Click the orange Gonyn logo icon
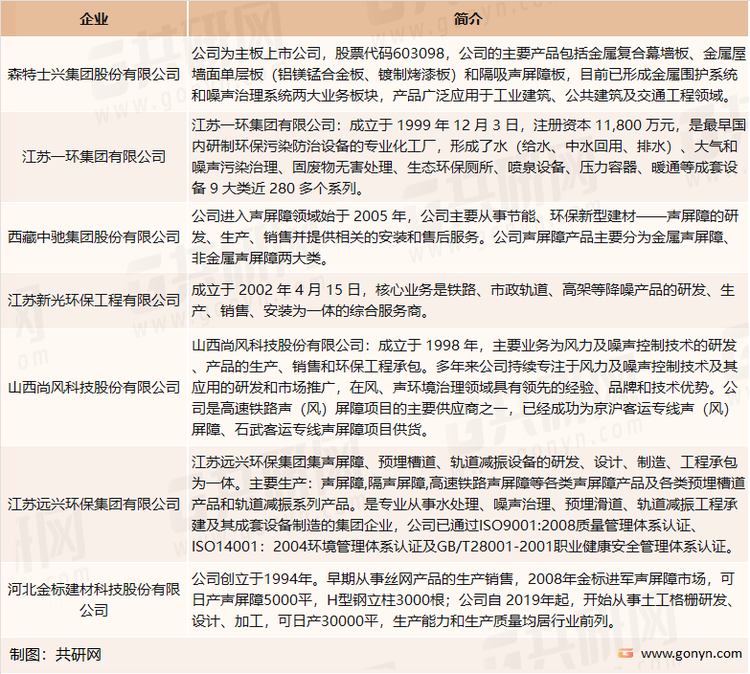 click(625, 653)
